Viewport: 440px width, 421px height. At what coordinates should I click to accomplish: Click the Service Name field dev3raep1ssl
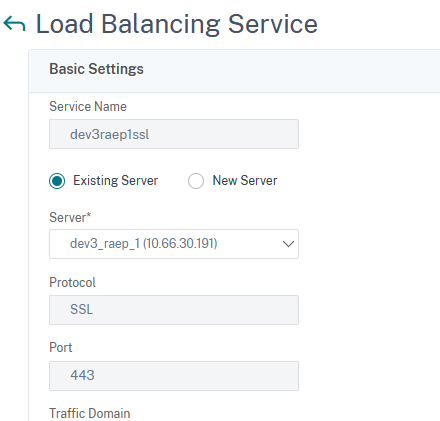point(174,134)
